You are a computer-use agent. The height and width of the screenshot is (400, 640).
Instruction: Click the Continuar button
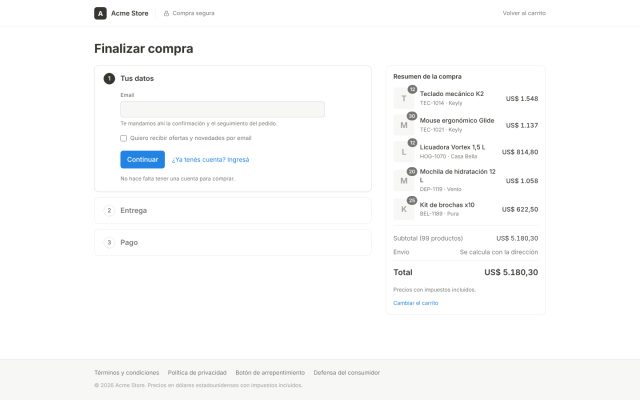point(142,160)
